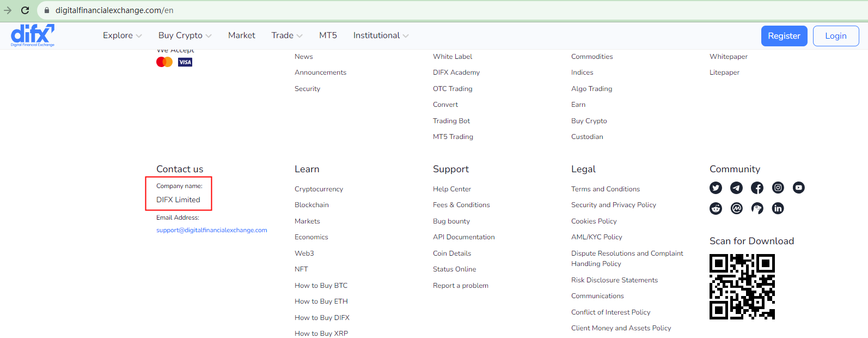Open the support email address link
The width and height of the screenshot is (868, 338).
pos(212,230)
